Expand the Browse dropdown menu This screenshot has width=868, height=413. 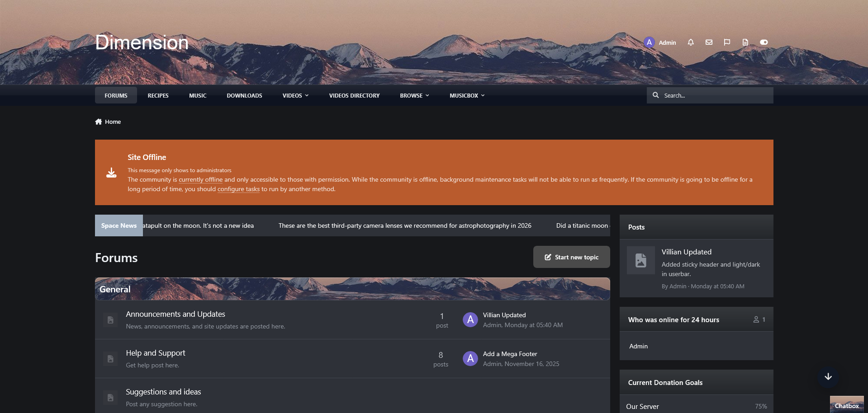[x=414, y=95]
